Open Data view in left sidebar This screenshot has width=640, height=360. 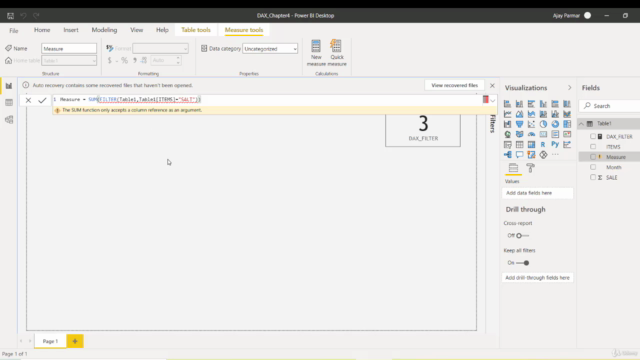(x=9, y=102)
